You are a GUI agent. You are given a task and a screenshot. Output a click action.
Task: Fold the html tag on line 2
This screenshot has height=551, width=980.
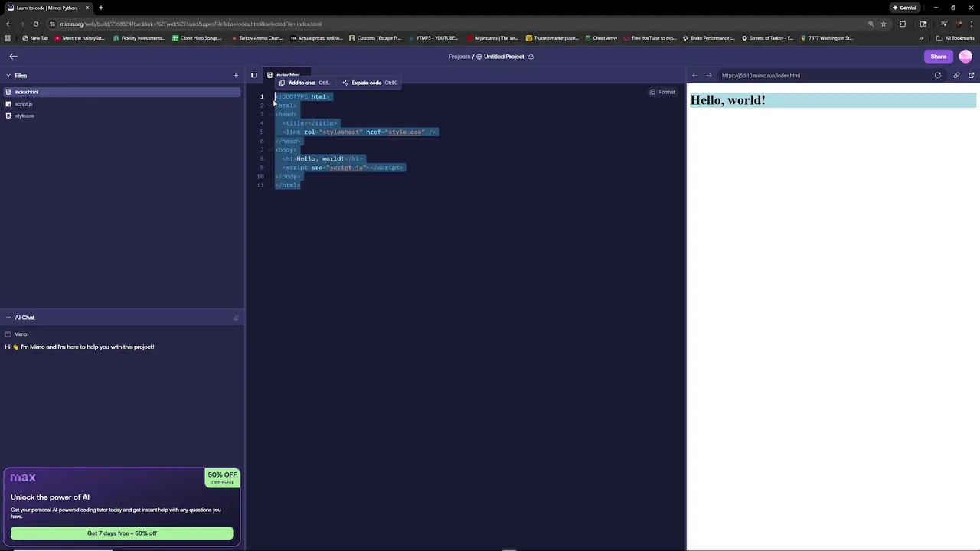click(269, 106)
